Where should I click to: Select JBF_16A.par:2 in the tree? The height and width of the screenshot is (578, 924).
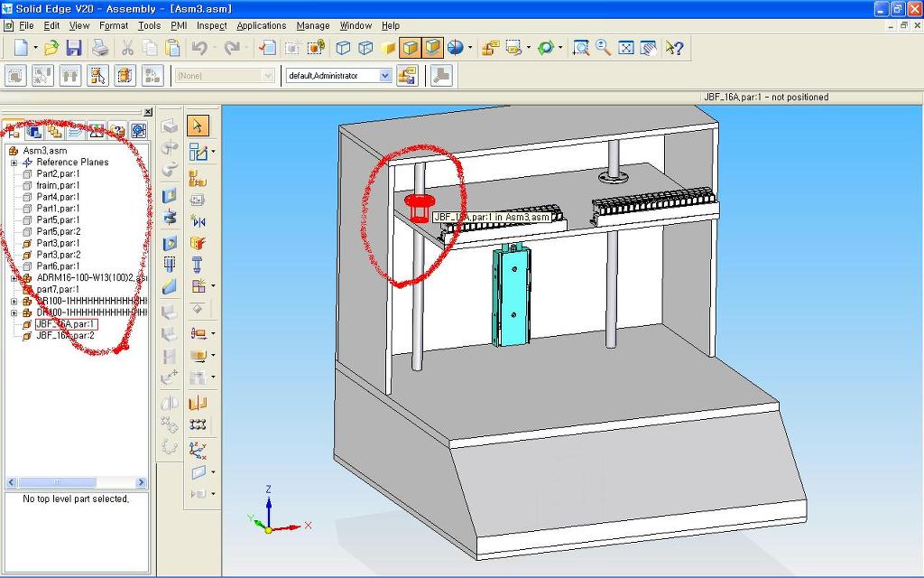click(x=64, y=336)
